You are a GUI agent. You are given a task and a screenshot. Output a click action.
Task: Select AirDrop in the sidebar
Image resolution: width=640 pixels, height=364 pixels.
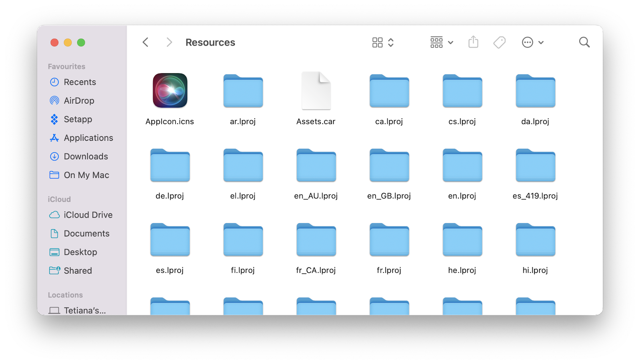pos(79,100)
